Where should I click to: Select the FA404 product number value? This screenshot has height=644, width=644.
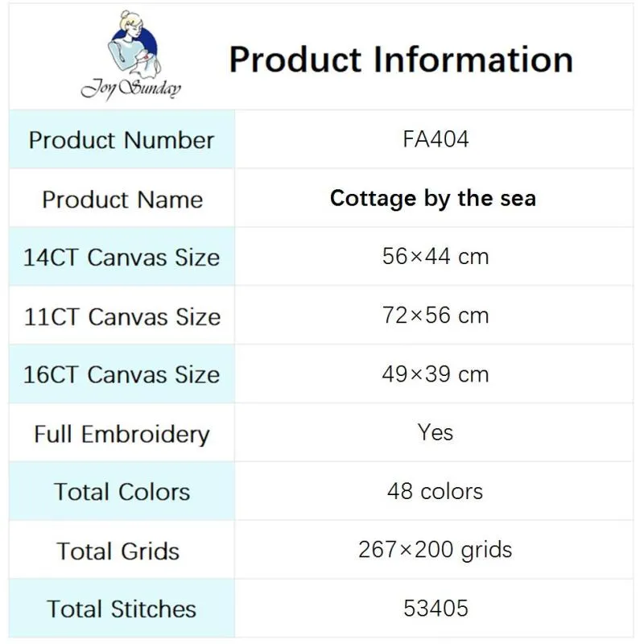click(436, 139)
